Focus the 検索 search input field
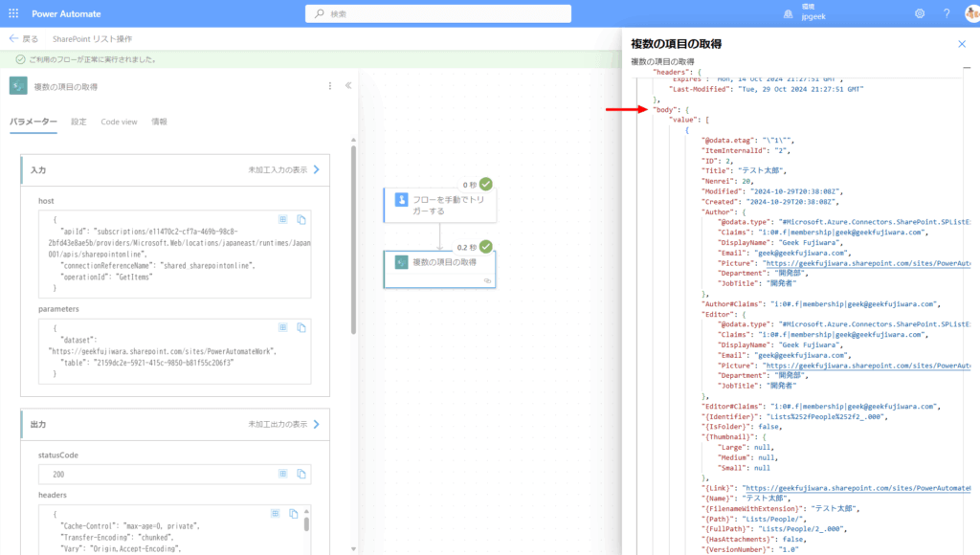This screenshot has height=555, width=980. click(438, 13)
